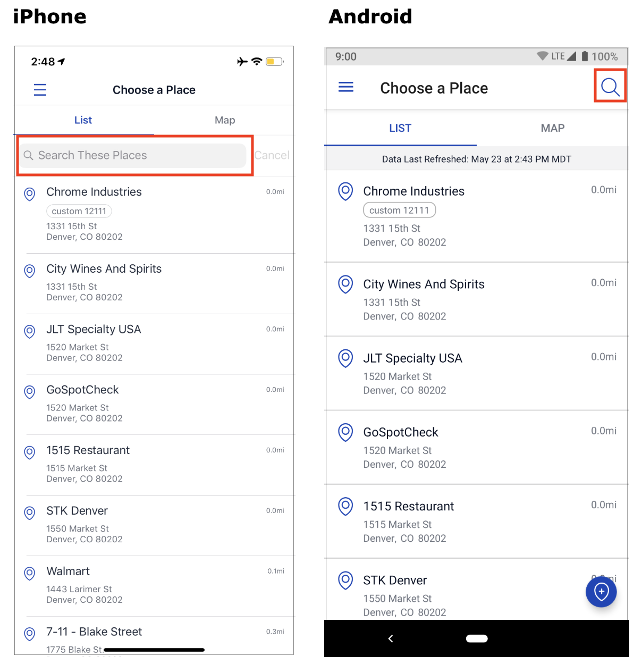
Task: Tap location pin beside iPhone STK Denver
Action: pyautogui.click(x=30, y=513)
